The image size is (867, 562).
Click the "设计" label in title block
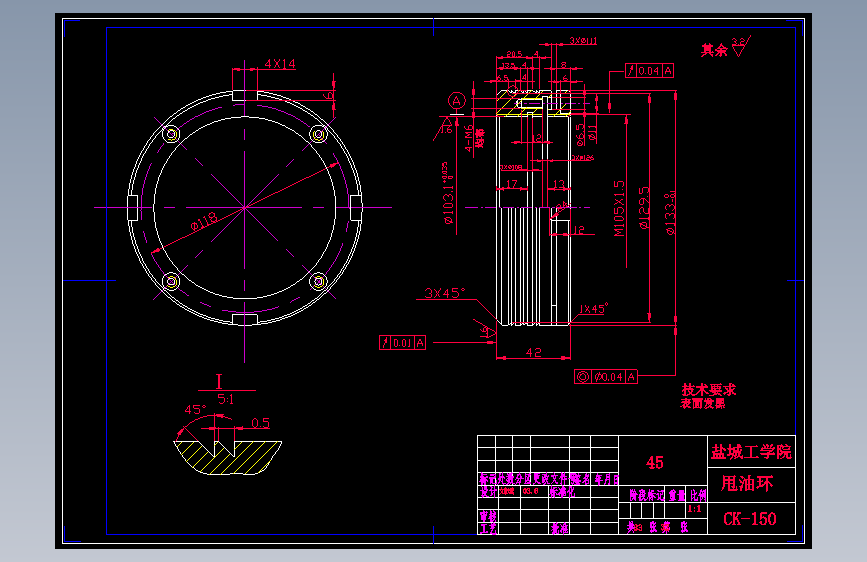coord(488,492)
